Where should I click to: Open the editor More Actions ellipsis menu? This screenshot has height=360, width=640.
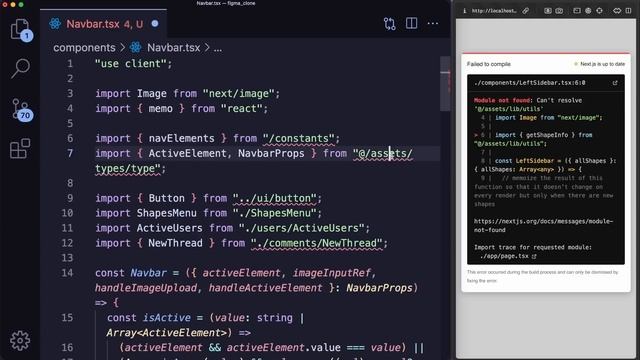click(433, 23)
